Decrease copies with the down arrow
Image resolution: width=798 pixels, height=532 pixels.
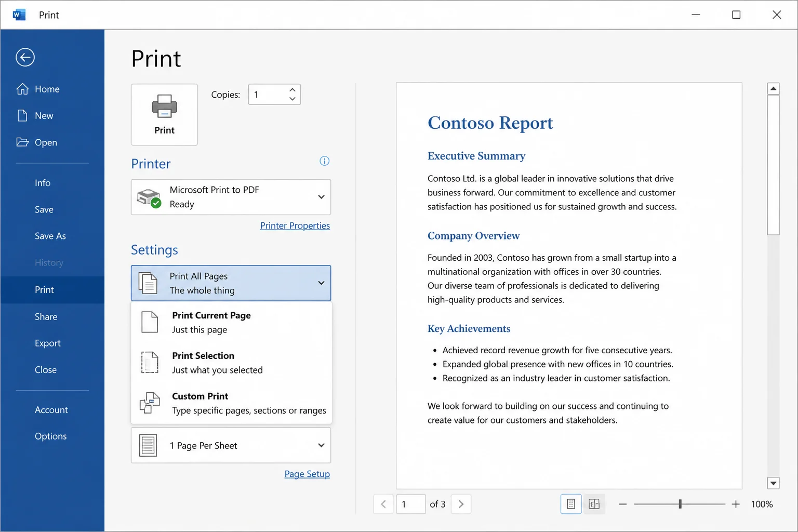292,99
